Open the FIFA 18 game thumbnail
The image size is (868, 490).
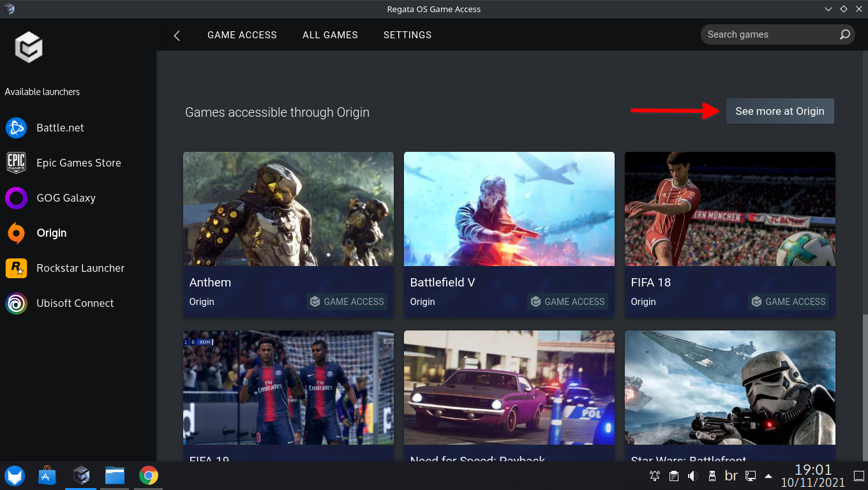(730, 209)
